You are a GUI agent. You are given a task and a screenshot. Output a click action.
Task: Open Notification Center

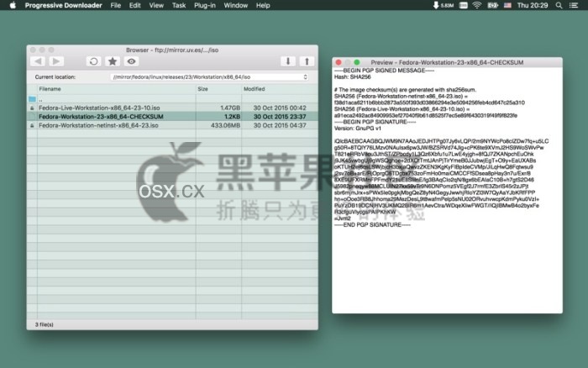tap(574, 5)
